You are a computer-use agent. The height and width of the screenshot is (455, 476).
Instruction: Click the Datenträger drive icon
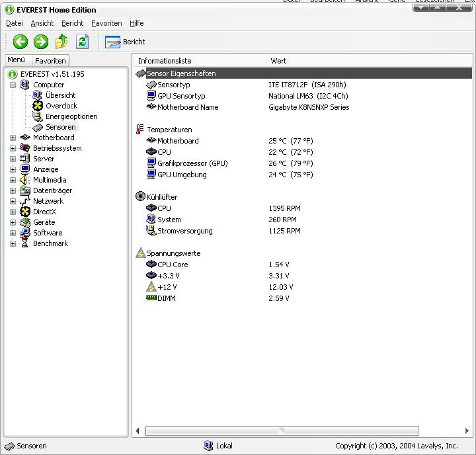click(25, 190)
